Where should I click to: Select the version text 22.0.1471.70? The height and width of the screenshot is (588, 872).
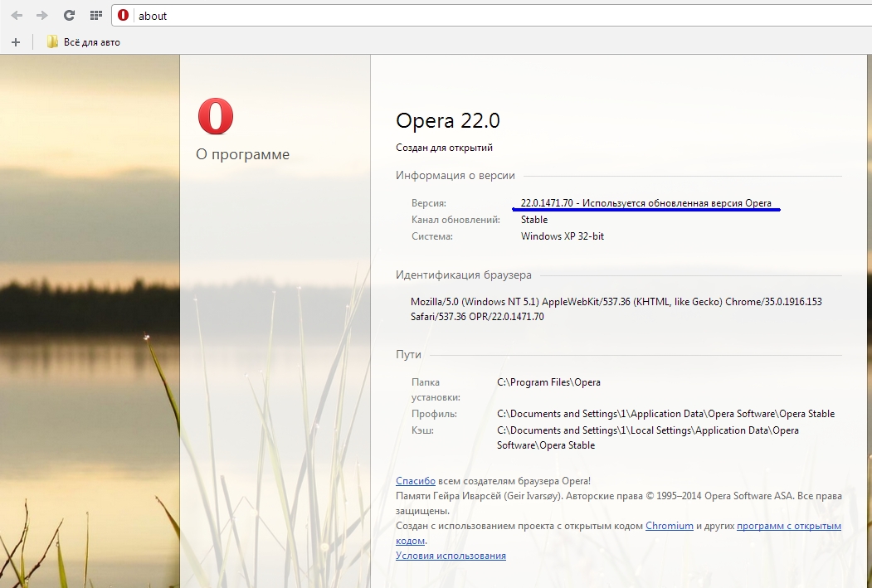(547, 203)
